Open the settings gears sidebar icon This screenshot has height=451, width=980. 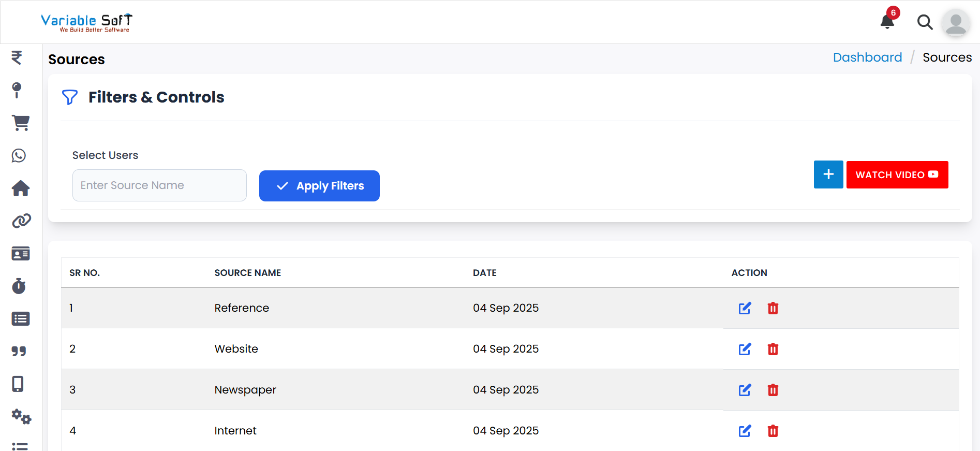click(x=21, y=416)
